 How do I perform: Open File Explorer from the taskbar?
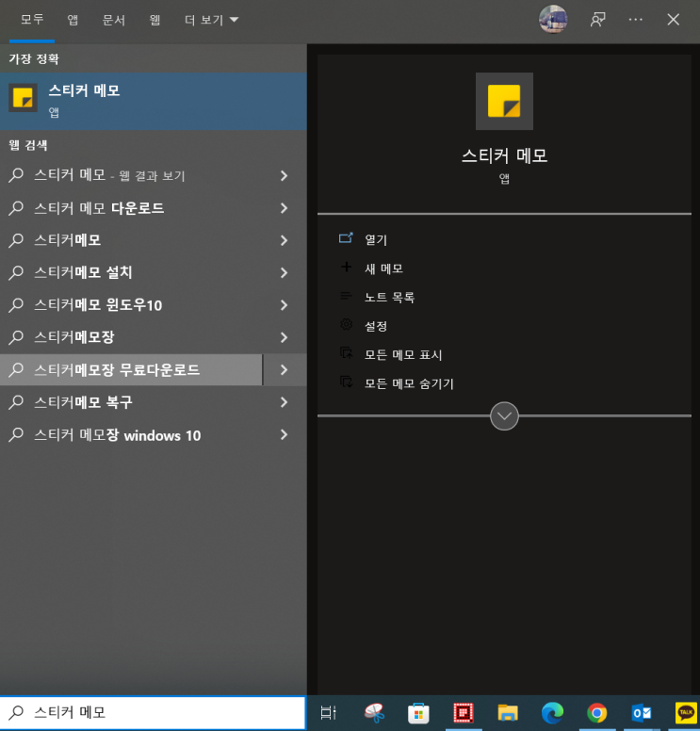click(508, 713)
